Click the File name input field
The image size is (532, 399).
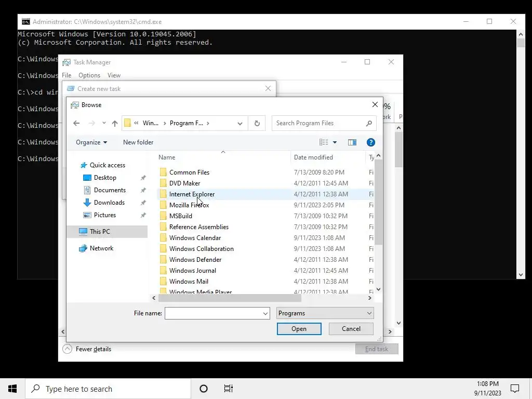click(214, 313)
